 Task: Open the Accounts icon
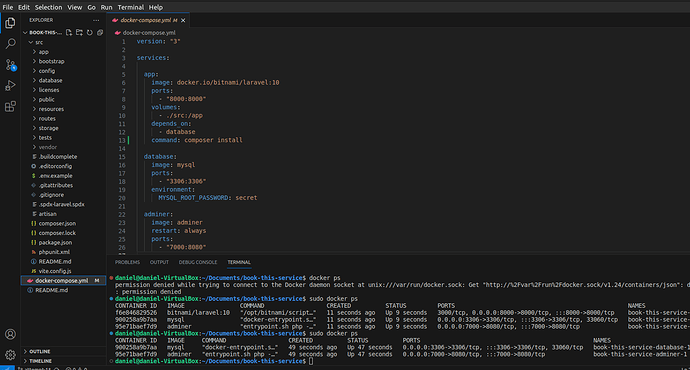(10, 334)
